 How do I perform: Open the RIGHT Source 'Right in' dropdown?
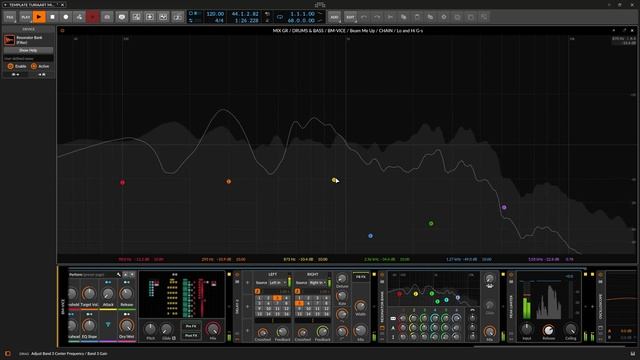[318, 282]
